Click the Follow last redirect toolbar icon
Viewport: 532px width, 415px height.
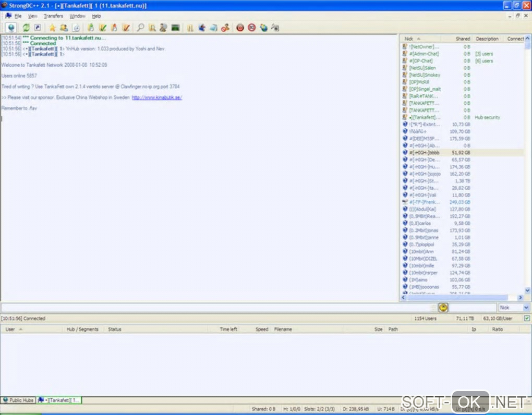coord(38,28)
